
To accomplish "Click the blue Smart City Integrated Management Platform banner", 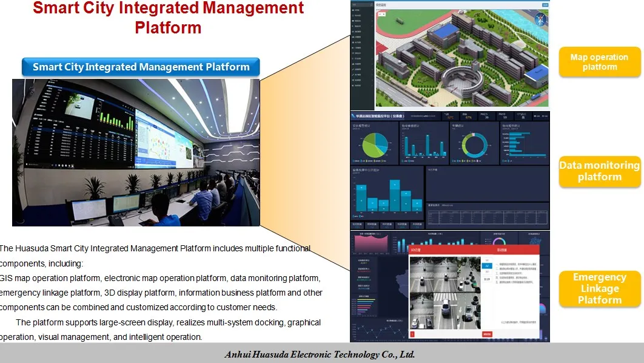I will [x=141, y=67].
